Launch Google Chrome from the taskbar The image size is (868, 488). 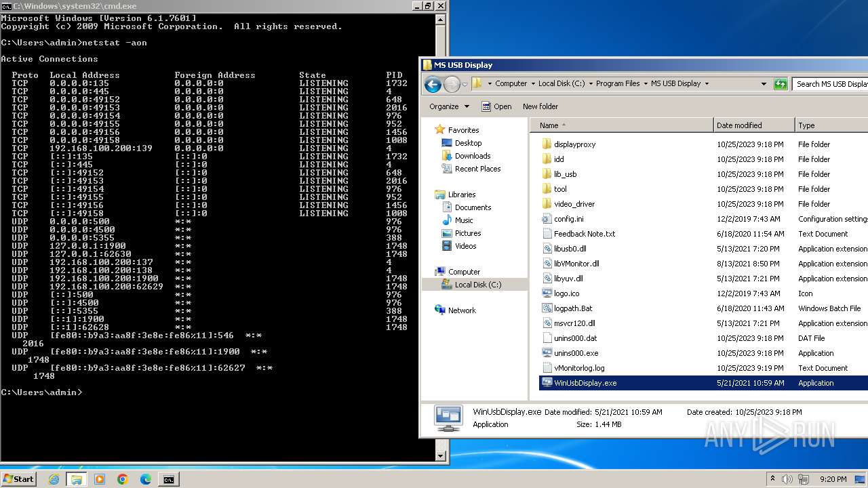tap(123, 479)
